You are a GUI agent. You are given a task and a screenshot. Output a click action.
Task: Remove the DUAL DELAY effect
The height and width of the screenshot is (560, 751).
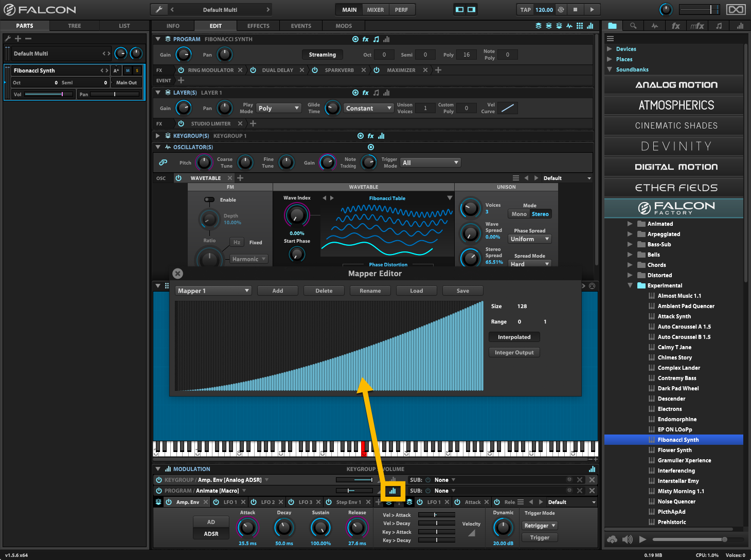pos(302,70)
